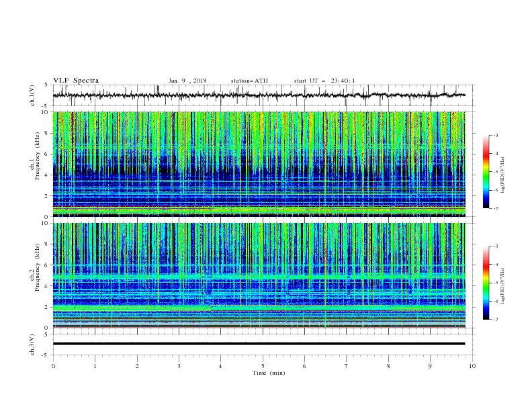
Task: Click the ch.2 colorbar log(PSD) label
Action: pyautogui.click(x=502, y=286)
